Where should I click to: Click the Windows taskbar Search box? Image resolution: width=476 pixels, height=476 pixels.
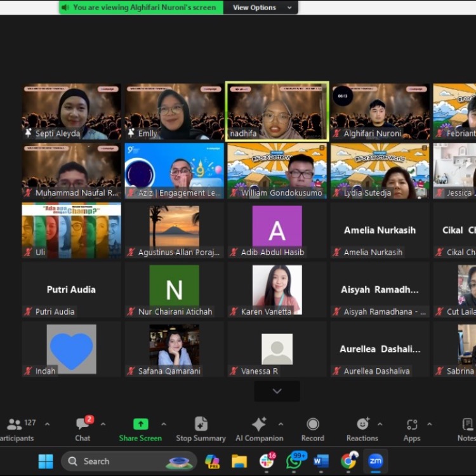coord(129,461)
